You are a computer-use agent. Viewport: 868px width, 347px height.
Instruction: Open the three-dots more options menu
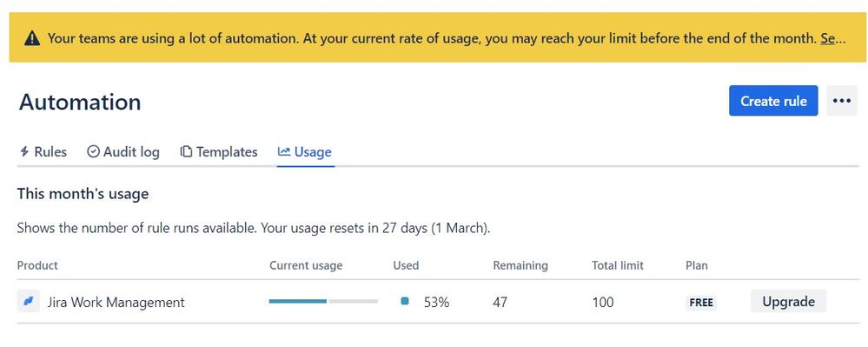click(841, 101)
